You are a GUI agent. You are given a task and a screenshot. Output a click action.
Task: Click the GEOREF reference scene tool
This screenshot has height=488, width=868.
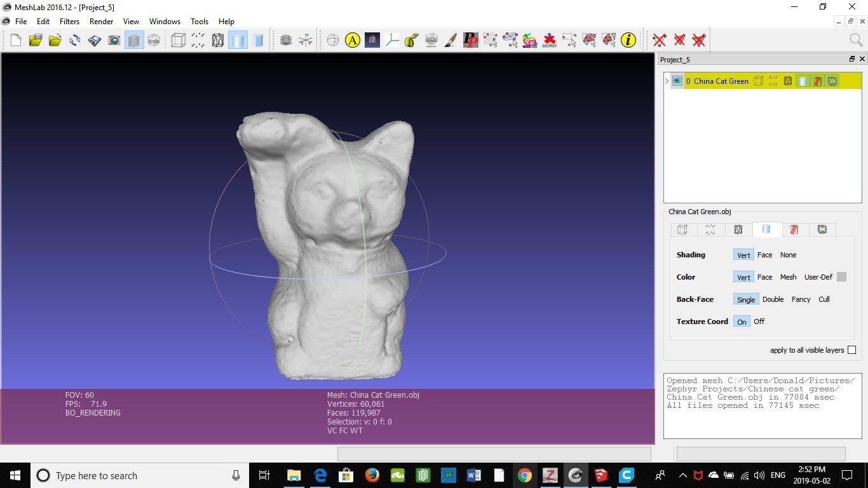tap(549, 41)
